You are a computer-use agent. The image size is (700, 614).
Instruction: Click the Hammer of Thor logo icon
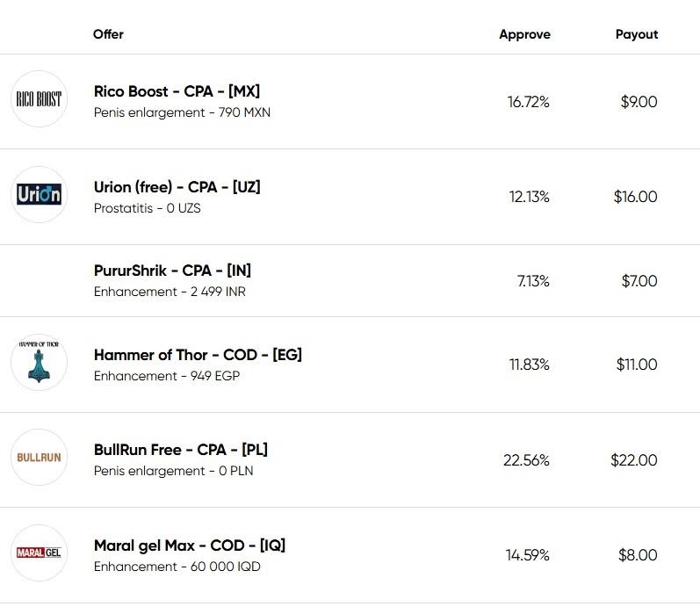(39, 362)
